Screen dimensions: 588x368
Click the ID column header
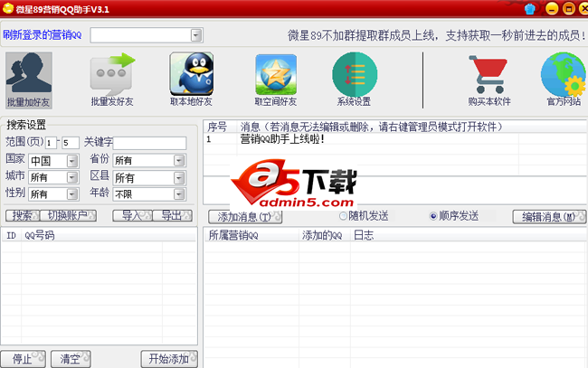pyautogui.click(x=11, y=235)
